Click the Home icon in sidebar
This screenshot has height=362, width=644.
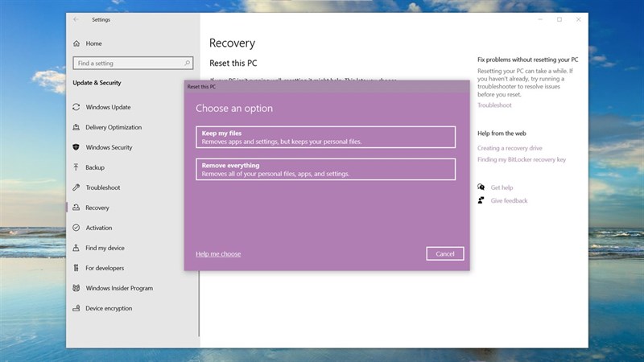tap(76, 43)
